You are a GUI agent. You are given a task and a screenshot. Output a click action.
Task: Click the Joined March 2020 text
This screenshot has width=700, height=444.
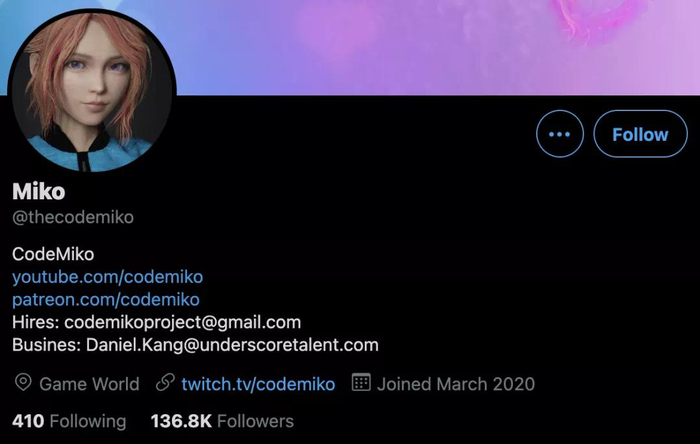coord(457,383)
